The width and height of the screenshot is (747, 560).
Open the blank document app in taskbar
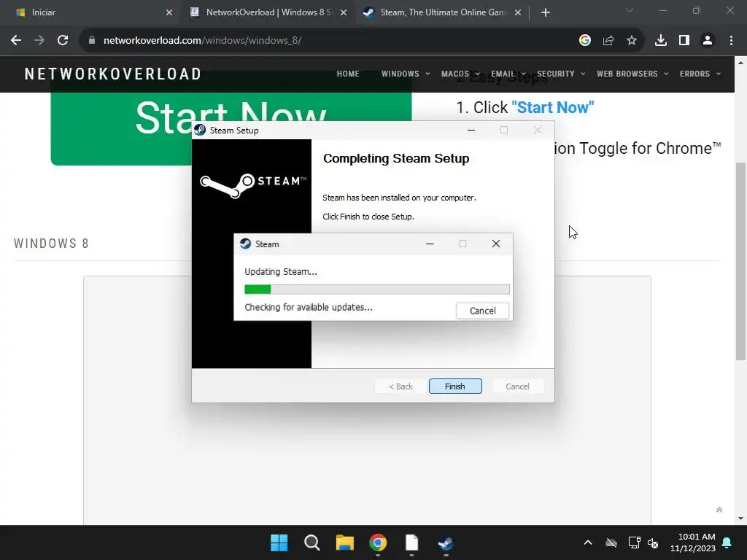tap(411, 542)
